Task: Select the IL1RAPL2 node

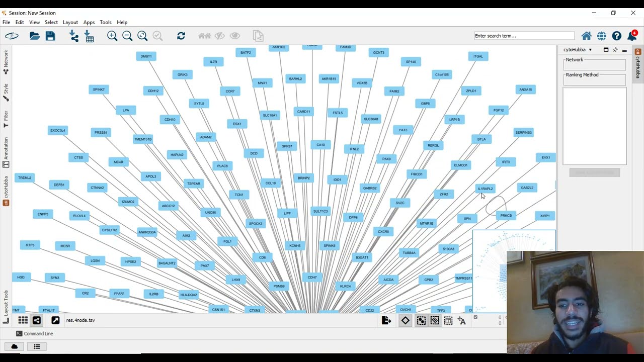Action: click(x=486, y=189)
